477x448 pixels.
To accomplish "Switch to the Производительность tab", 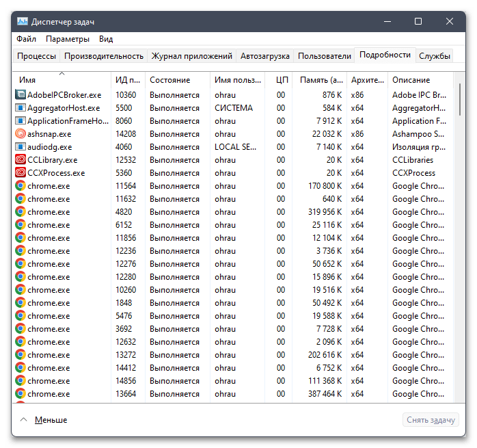I will pos(104,56).
